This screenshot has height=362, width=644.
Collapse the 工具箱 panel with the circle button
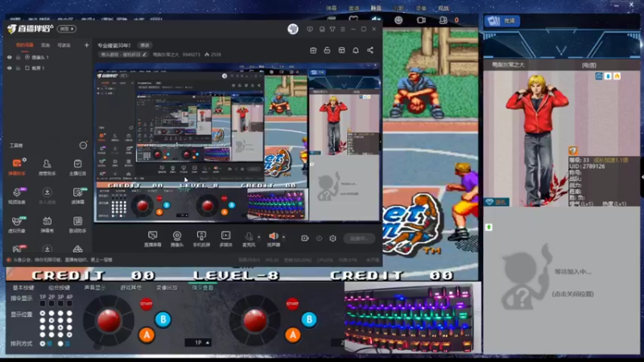tap(83, 146)
